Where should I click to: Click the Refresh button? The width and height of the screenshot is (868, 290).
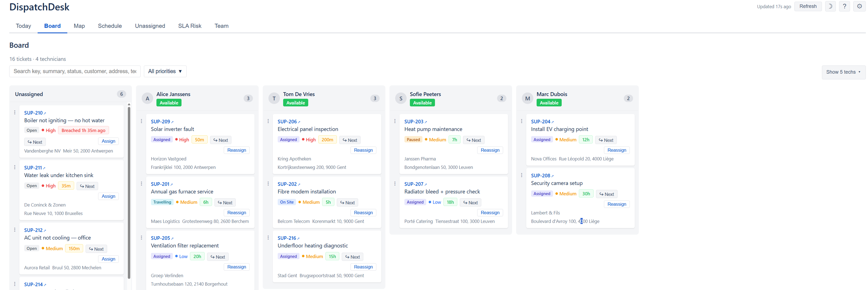pos(808,6)
